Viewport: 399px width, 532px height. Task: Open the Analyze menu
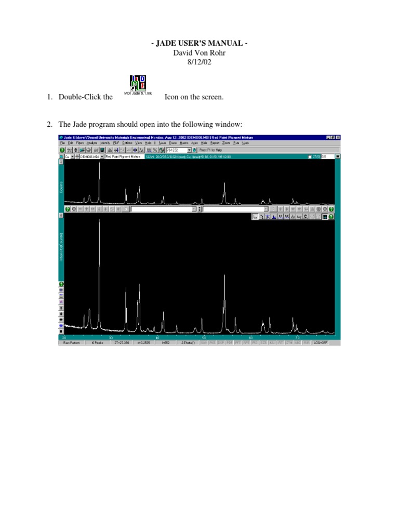click(92, 143)
